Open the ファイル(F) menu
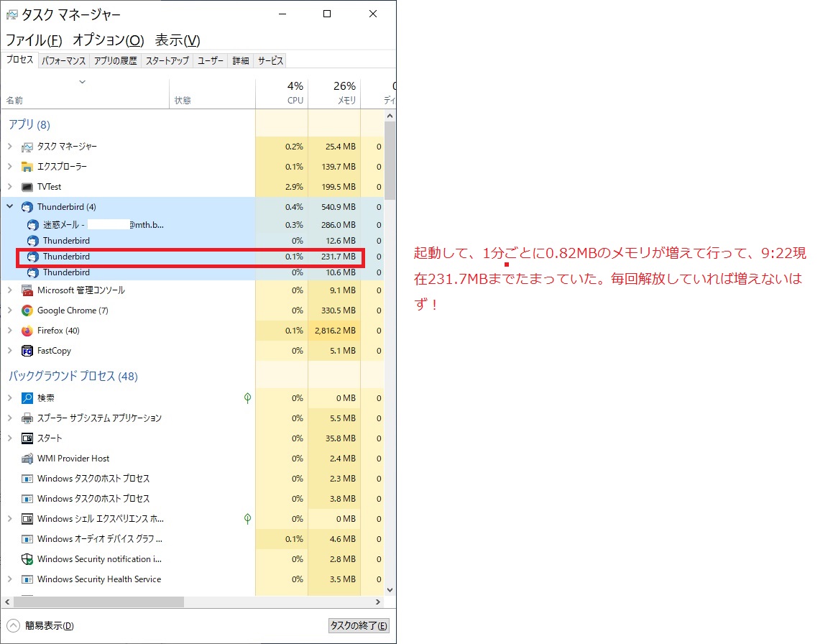Screen dimensions: 828x644 pos(34,40)
